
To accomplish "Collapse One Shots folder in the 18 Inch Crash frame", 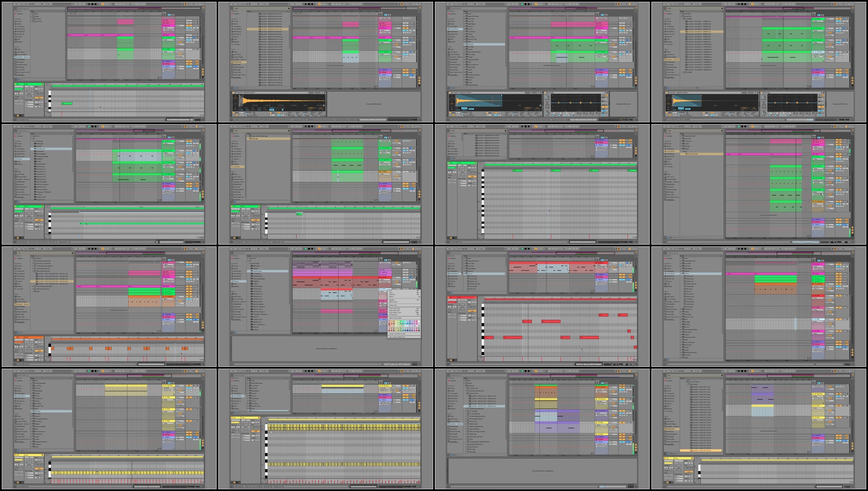I will tap(465, 386).
